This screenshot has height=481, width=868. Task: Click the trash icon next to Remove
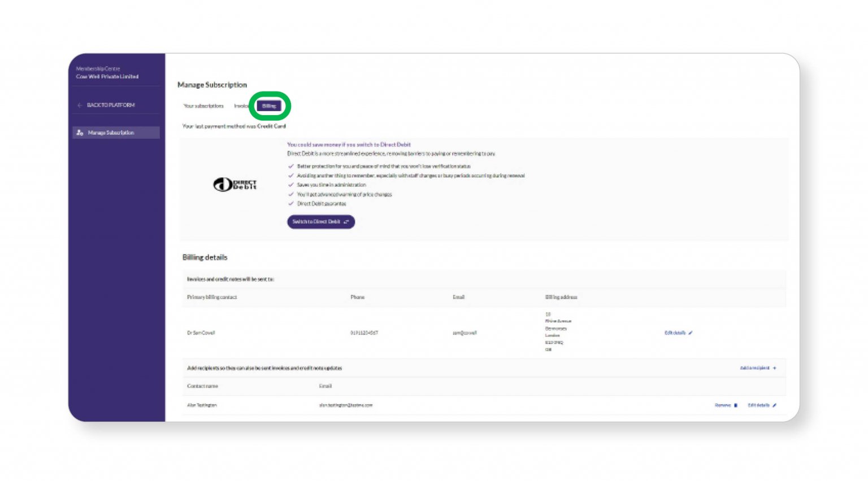[735, 405]
